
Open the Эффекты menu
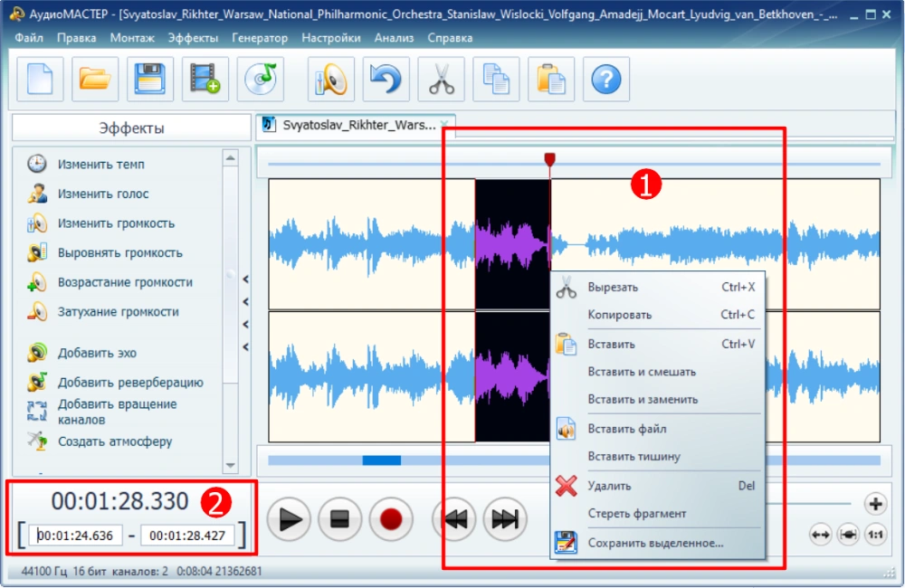click(193, 38)
